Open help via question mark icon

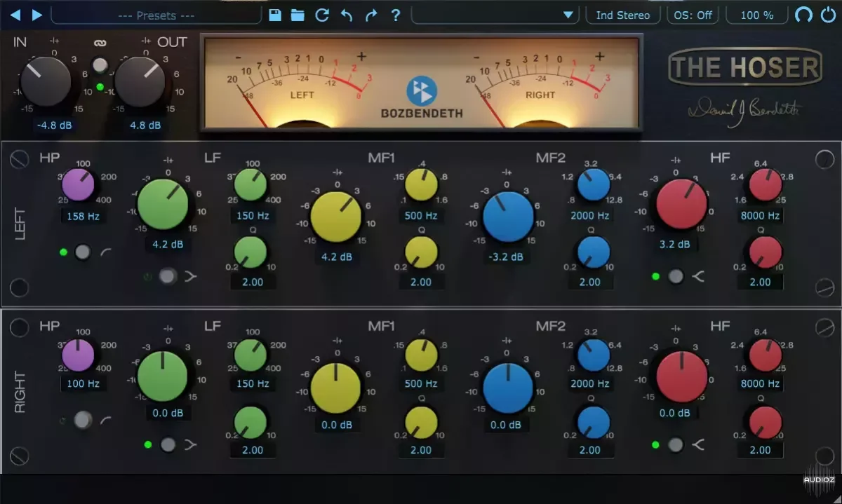[396, 15]
